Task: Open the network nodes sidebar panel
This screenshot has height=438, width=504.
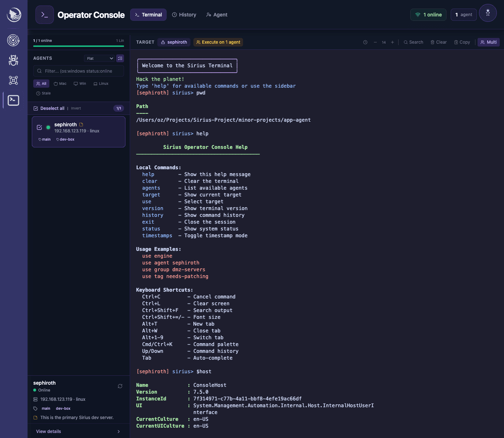Action: coord(13,80)
